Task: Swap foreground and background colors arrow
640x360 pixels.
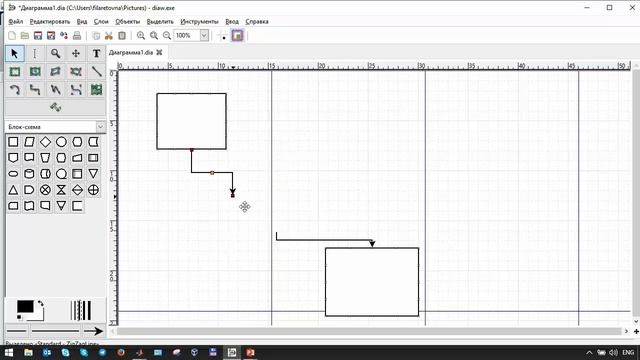Action: (40, 304)
